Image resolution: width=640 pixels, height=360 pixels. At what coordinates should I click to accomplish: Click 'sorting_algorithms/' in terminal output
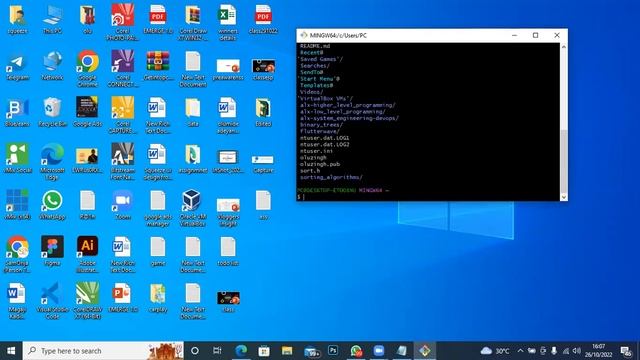pyautogui.click(x=331, y=177)
